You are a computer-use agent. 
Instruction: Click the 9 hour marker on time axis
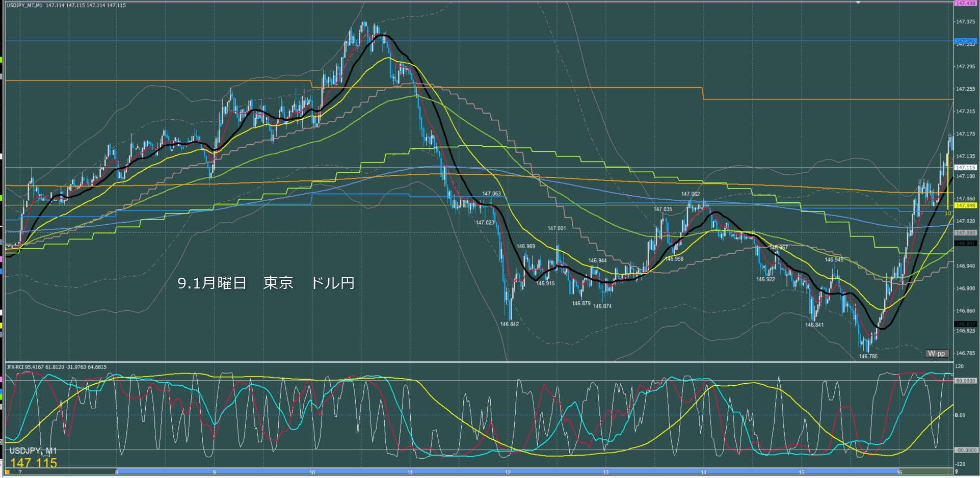pos(214,472)
